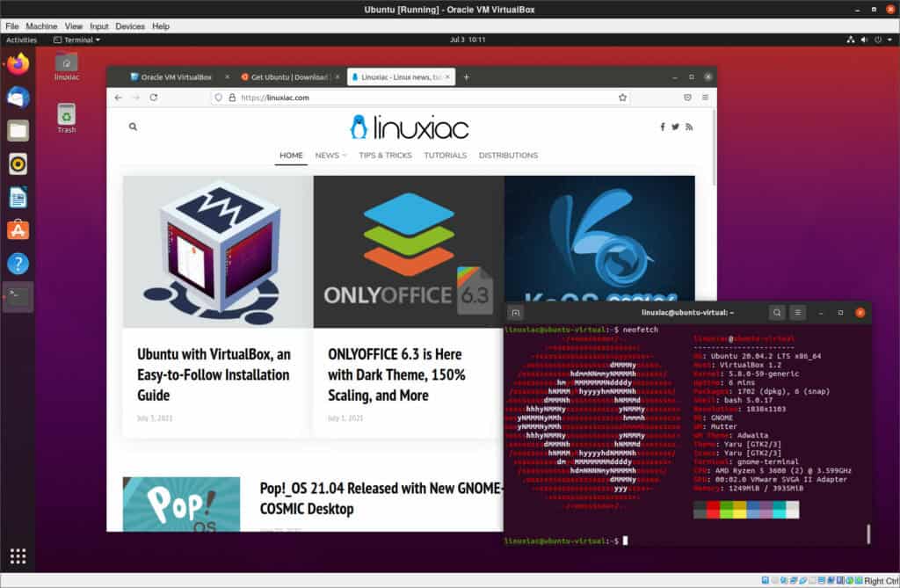Close the Get Ubuntu | Download tab
This screenshot has height=588, width=900.
click(x=337, y=77)
